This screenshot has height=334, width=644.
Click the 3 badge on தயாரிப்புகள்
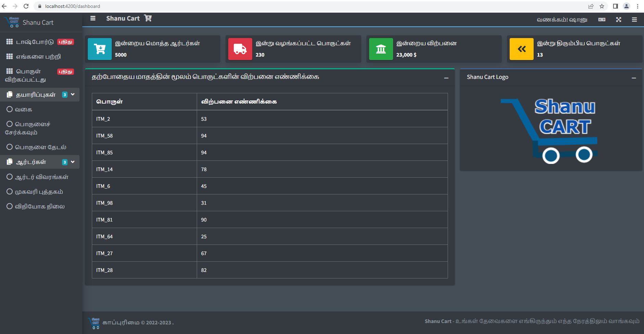tap(65, 95)
